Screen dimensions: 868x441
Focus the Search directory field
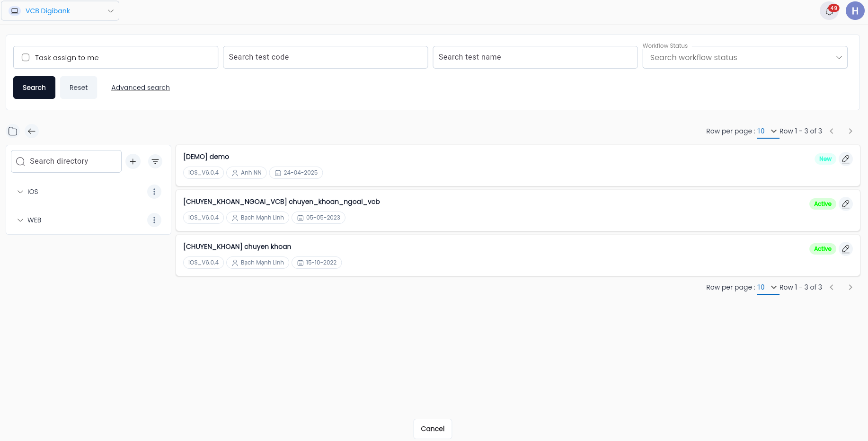[66, 161]
